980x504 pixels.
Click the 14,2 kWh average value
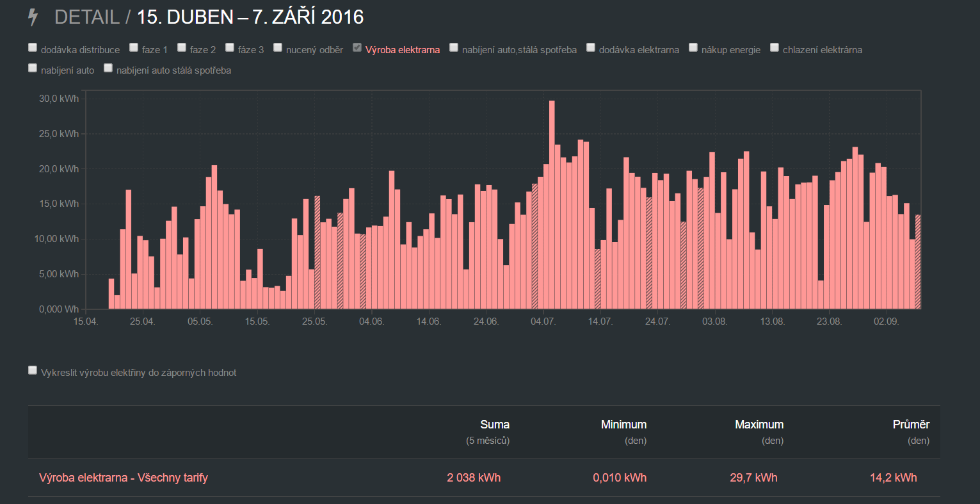coord(894,478)
